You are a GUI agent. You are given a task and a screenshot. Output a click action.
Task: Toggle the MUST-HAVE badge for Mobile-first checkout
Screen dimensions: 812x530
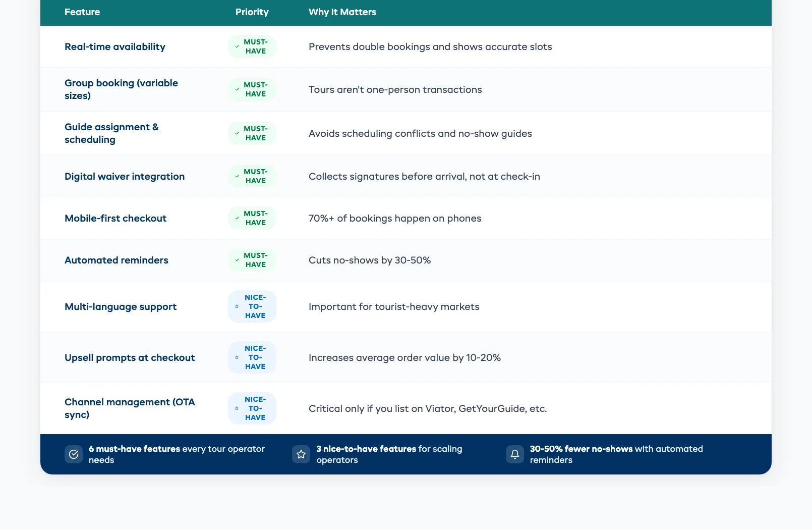pos(252,218)
